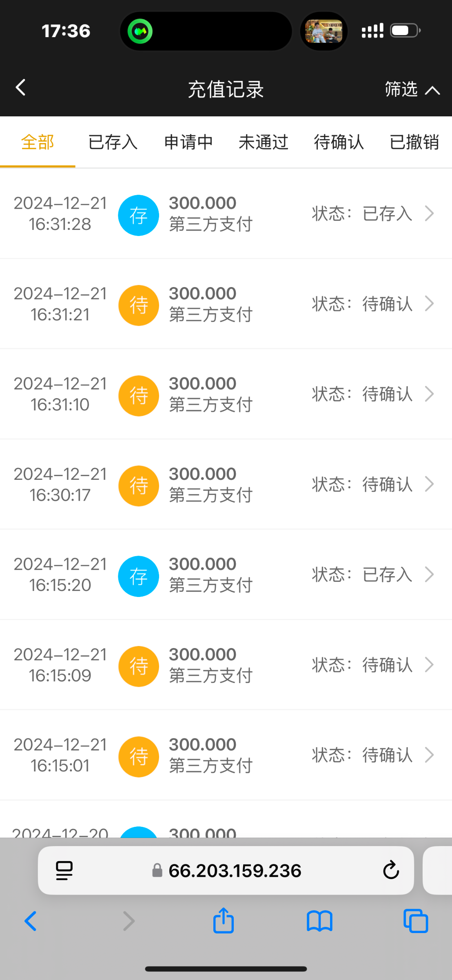Expand the 筛选 filter dropdown
452x980 pixels.
coord(412,89)
